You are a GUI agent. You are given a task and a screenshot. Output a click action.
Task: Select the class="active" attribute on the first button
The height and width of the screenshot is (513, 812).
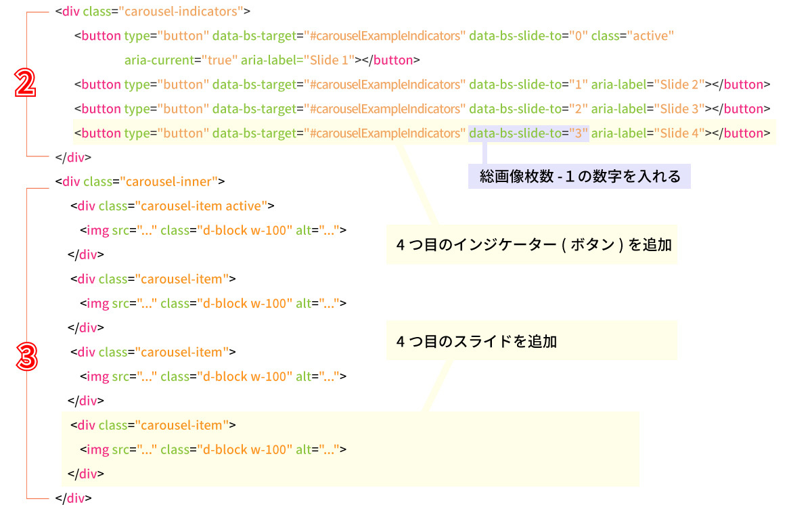click(633, 36)
